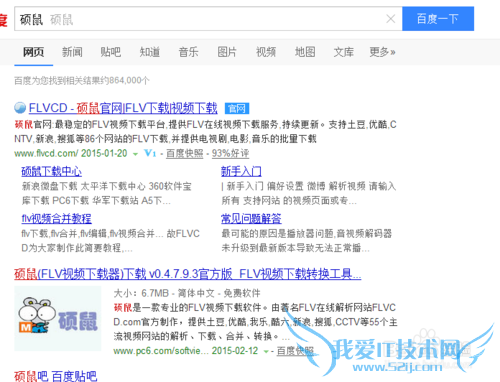Viewport: 500px width, 382px height.
Task: Click the 大小：6.7MB - 简体中文 - 免费软件 line
Action: [187, 293]
